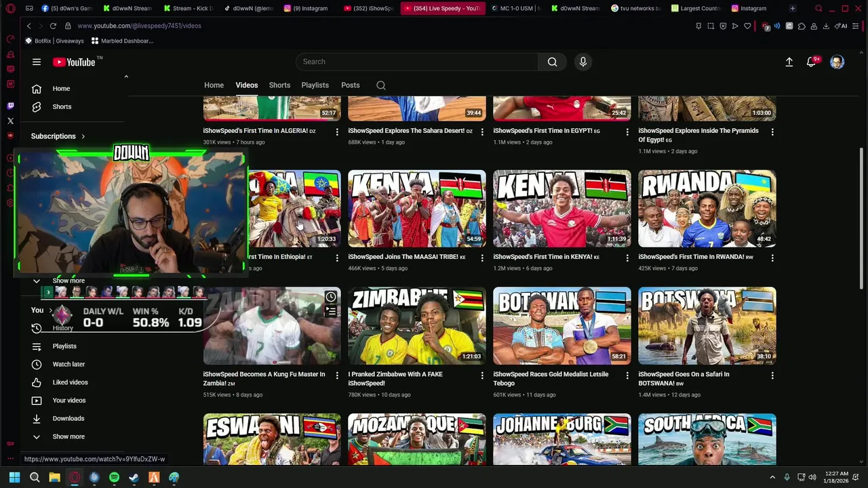The image size is (868, 488).
Task: Open Your videos in sidebar
Action: tap(69, 401)
